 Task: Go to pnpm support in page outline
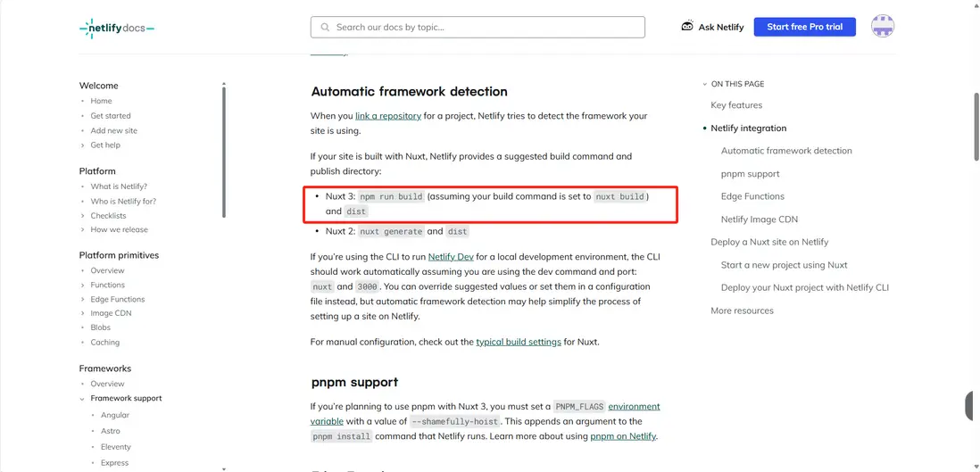[750, 174]
